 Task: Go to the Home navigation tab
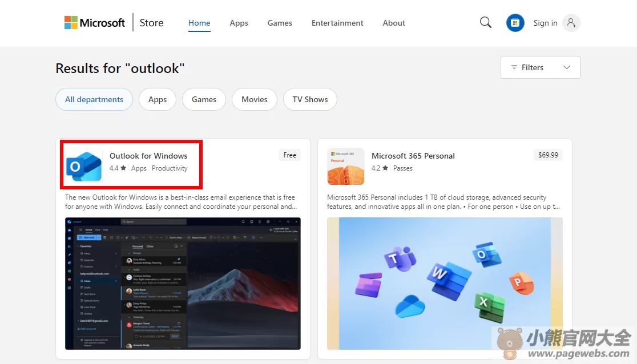click(199, 23)
